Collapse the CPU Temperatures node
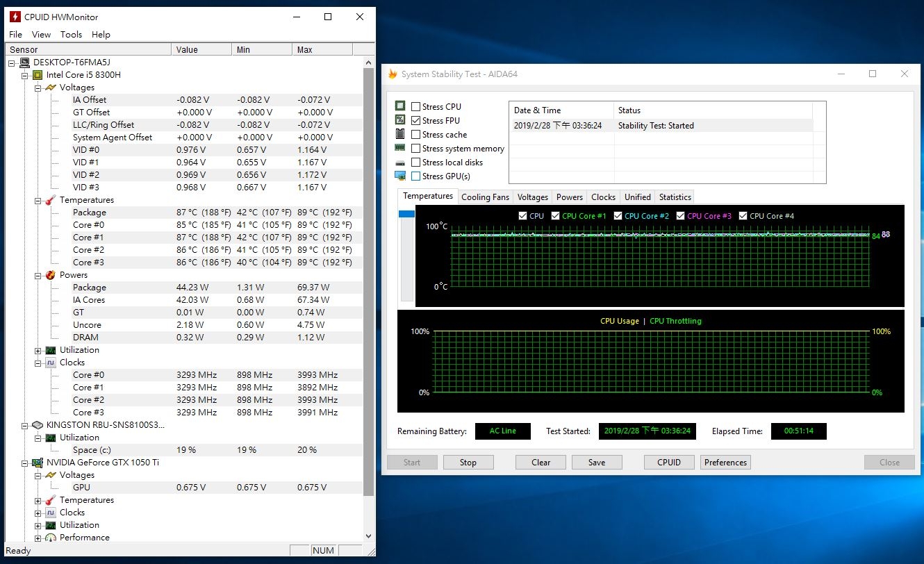Viewport: 924px width, 564px height. point(38,200)
